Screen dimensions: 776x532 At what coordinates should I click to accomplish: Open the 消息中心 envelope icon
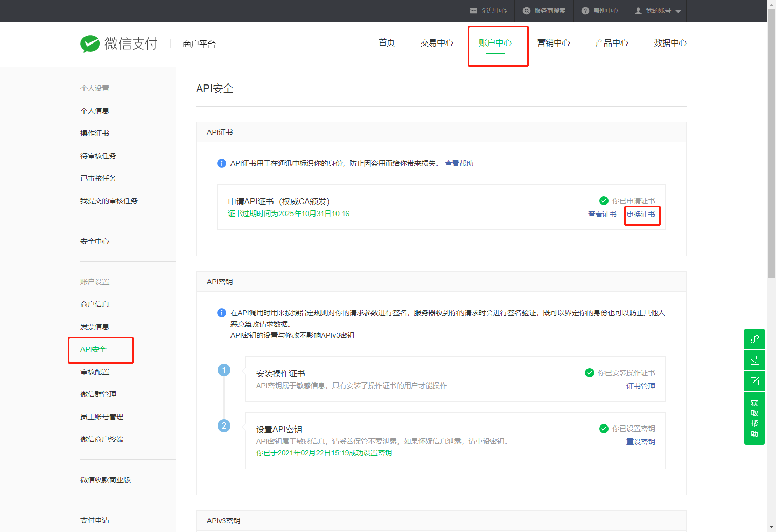pos(474,11)
